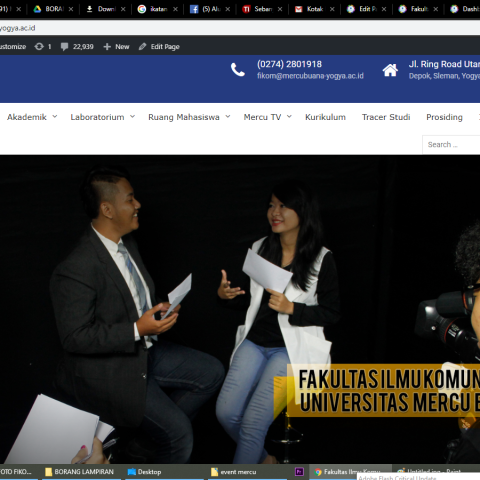The image size is (480, 480).
Task: Click phone number (0274) 2801918
Action: pos(289,64)
